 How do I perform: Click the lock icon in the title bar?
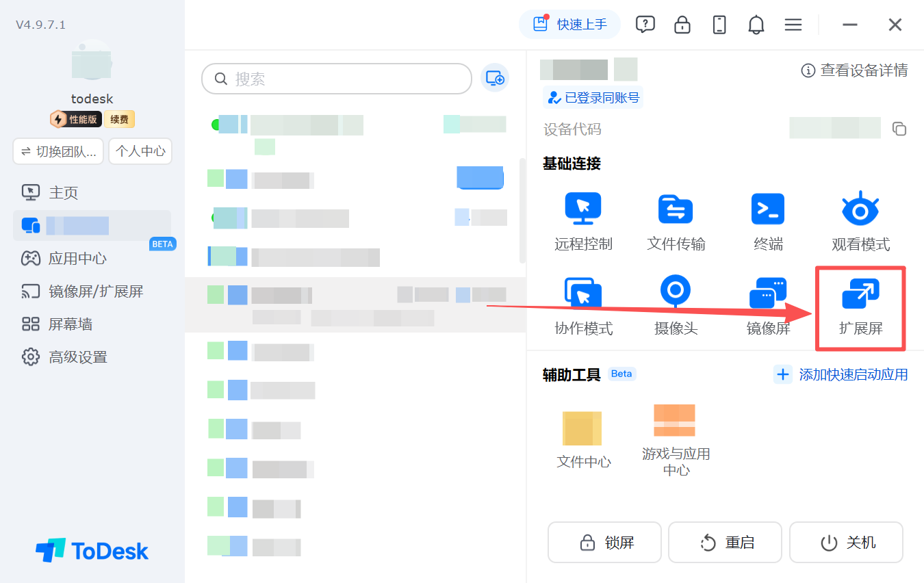(682, 25)
